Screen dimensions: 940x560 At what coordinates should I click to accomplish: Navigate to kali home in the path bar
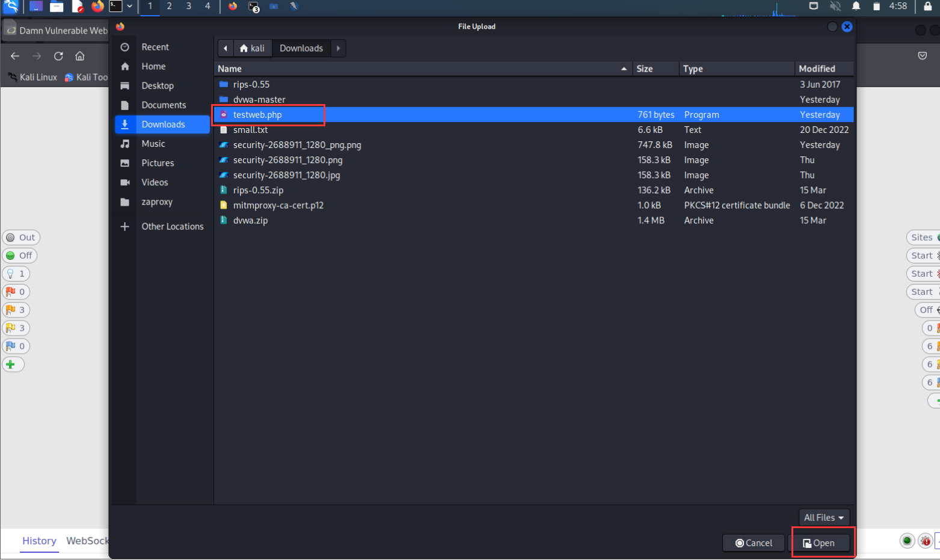click(x=253, y=48)
